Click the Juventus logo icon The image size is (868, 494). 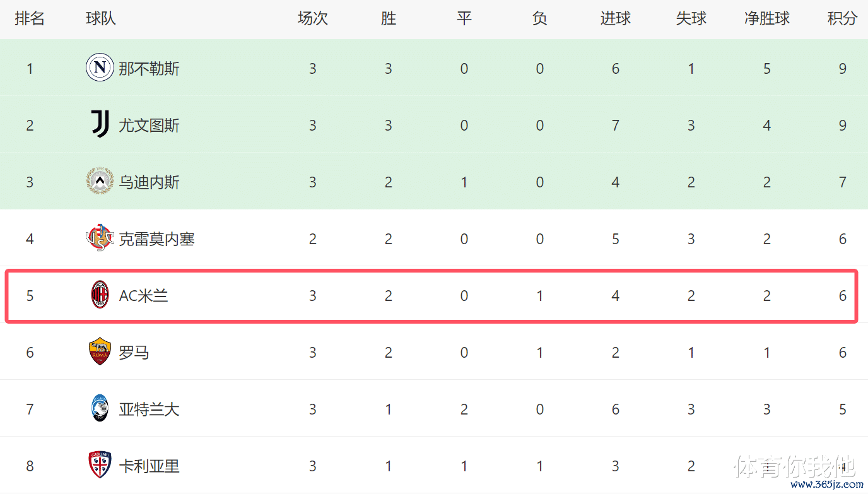[100, 125]
